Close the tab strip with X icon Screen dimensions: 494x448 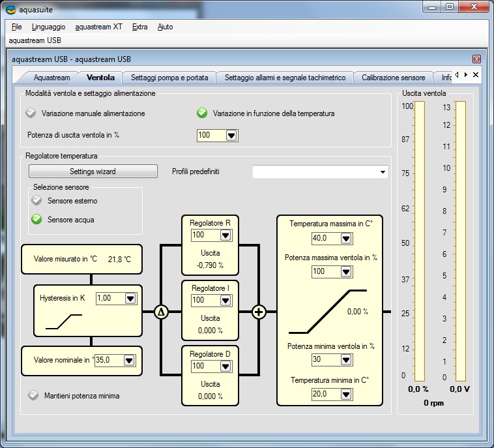476,75
